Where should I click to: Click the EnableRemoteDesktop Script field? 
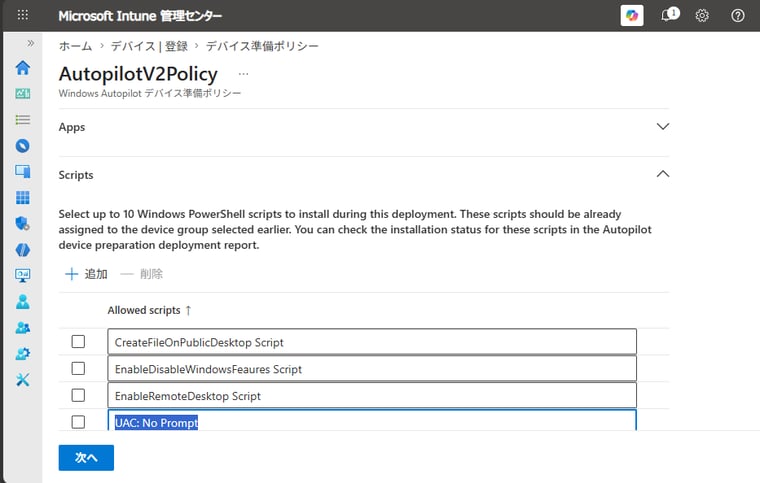[372, 395]
